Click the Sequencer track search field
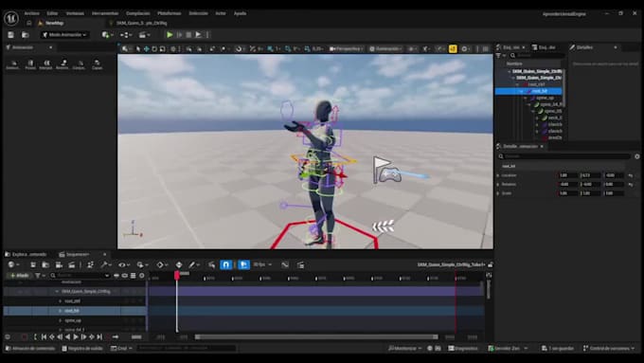Image resolution: width=644 pixels, height=363 pixels. point(80,276)
